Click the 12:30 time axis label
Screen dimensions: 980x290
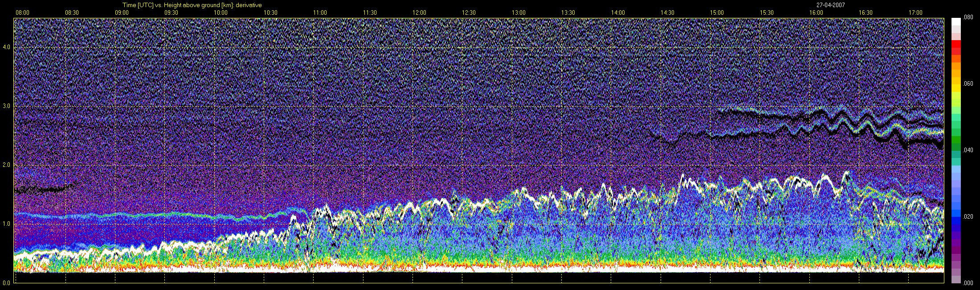469,13
